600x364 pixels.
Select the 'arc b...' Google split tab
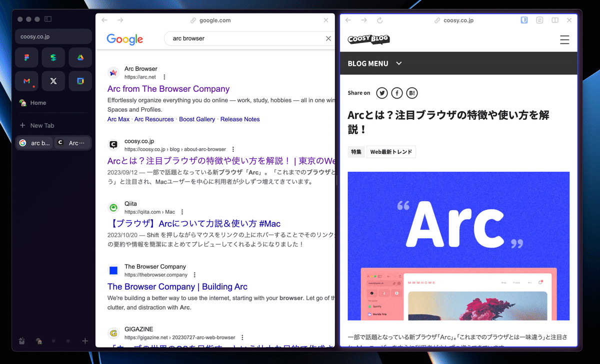coord(34,143)
